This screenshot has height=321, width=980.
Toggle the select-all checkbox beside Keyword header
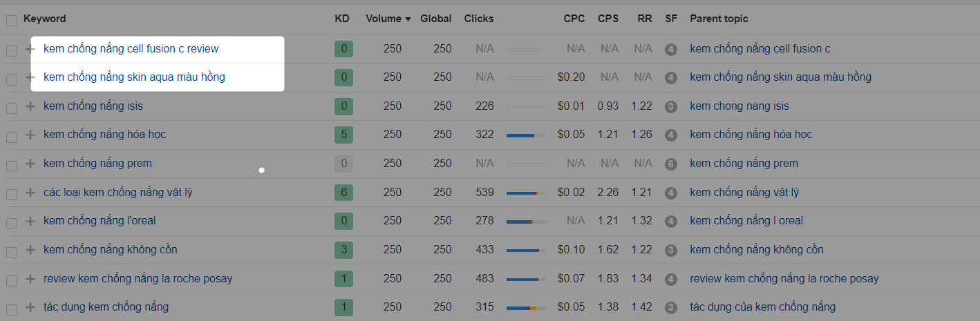point(12,20)
